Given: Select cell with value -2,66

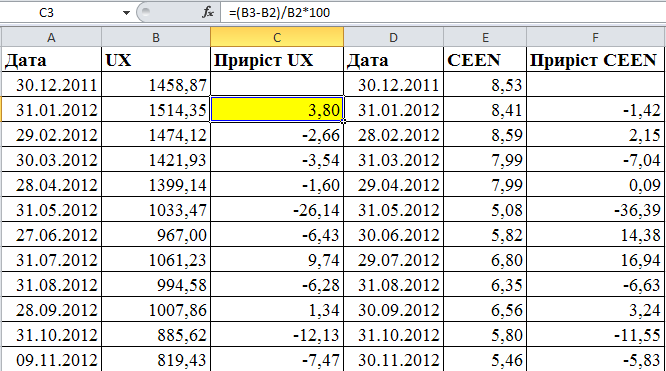Looking at the screenshot, I should click(x=277, y=135).
